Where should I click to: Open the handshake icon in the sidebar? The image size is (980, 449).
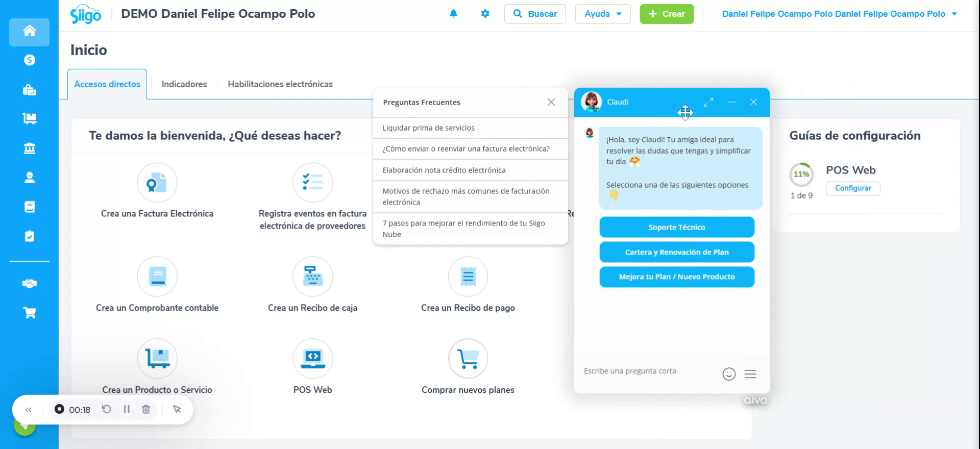(29, 284)
